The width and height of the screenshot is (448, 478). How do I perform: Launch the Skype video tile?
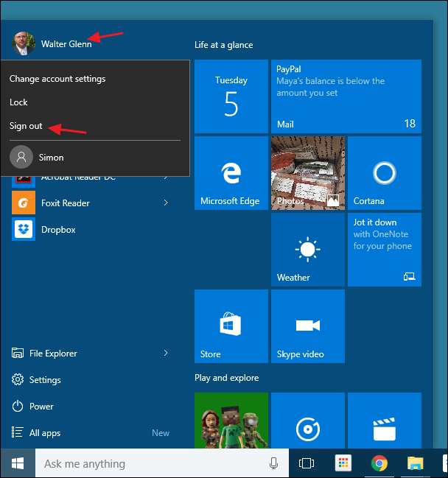(x=307, y=327)
